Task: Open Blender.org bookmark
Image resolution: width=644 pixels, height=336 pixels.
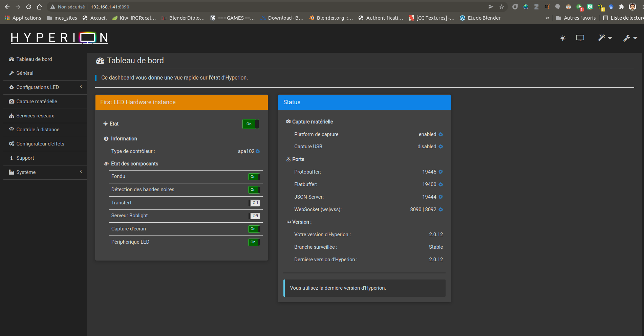Action: pos(331,18)
